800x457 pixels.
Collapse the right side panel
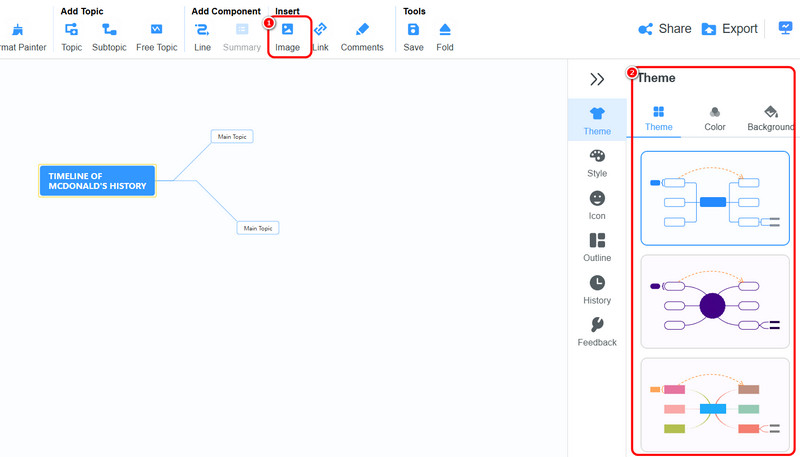[x=597, y=79]
